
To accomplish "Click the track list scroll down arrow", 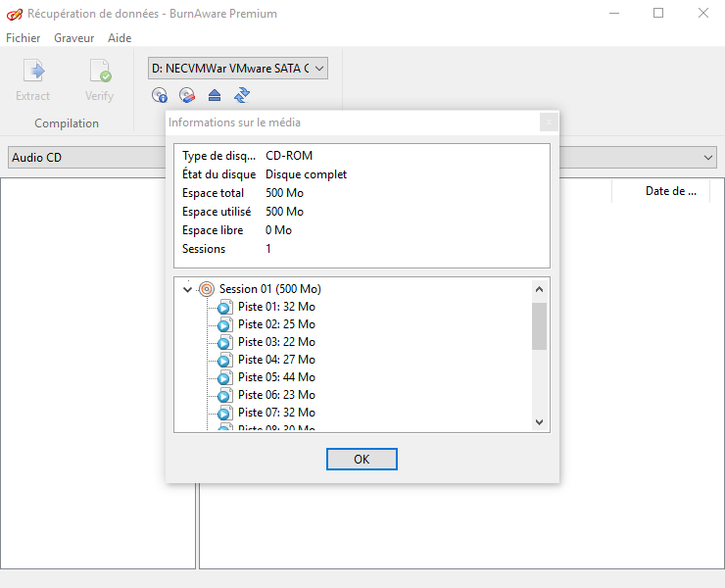I will pyautogui.click(x=539, y=422).
